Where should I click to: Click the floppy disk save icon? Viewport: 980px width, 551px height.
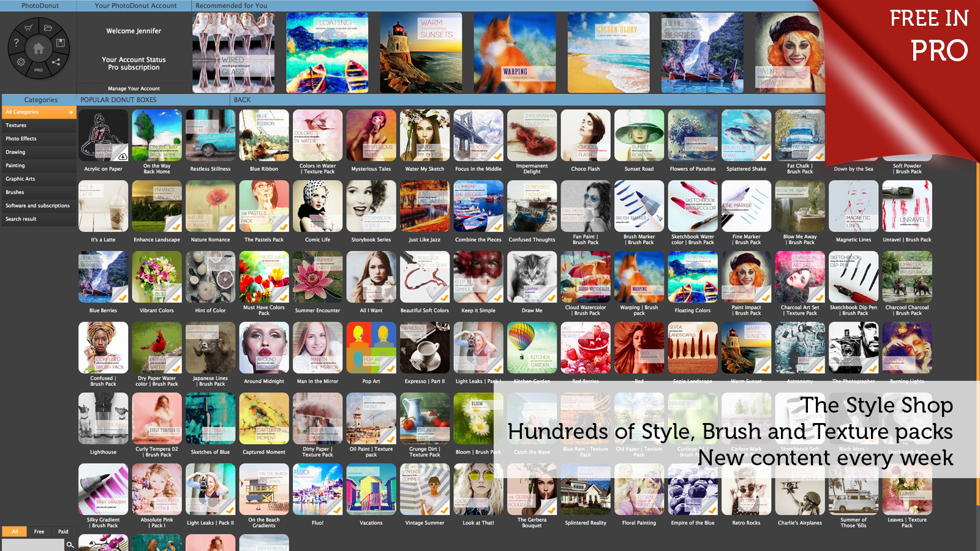60,43
